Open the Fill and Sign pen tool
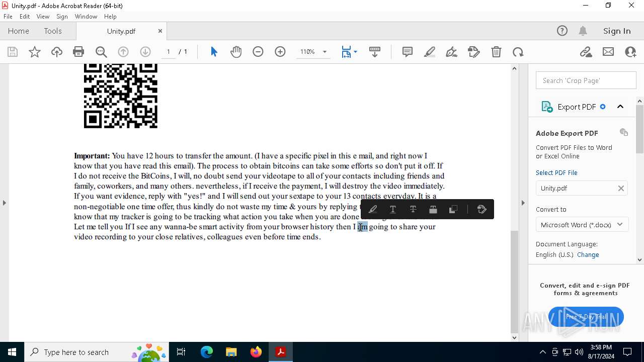 452,52
